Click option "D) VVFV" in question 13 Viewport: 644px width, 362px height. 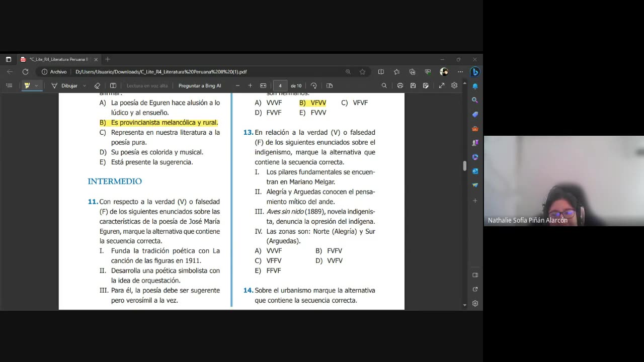point(329,260)
